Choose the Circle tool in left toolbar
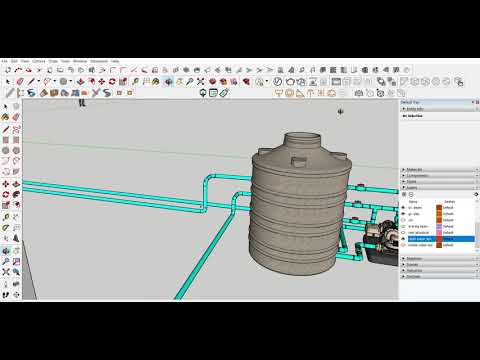480x360 pixels. point(5,151)
